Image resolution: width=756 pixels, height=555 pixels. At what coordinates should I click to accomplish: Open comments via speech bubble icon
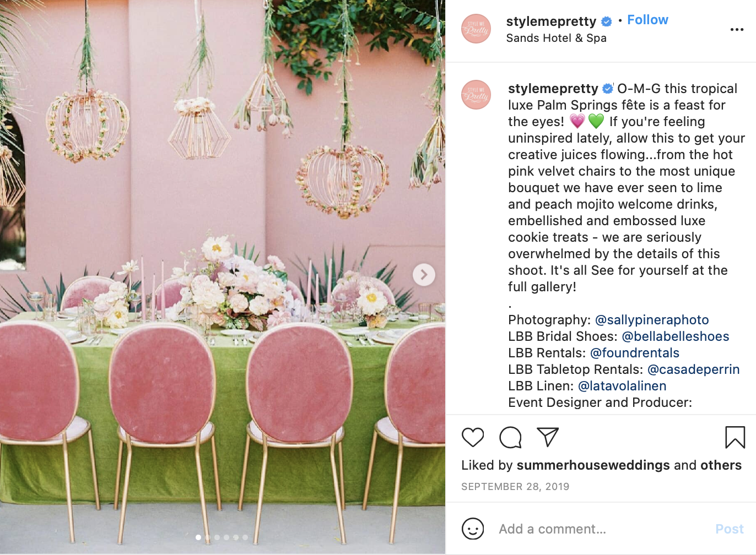coord(510,437)
